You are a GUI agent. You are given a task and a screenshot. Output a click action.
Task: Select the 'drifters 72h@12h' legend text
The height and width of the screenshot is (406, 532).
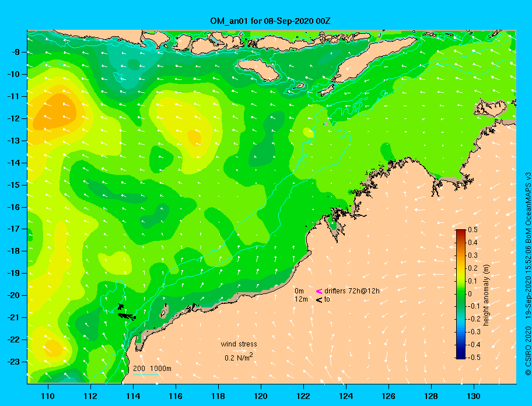tap(352, 291)
